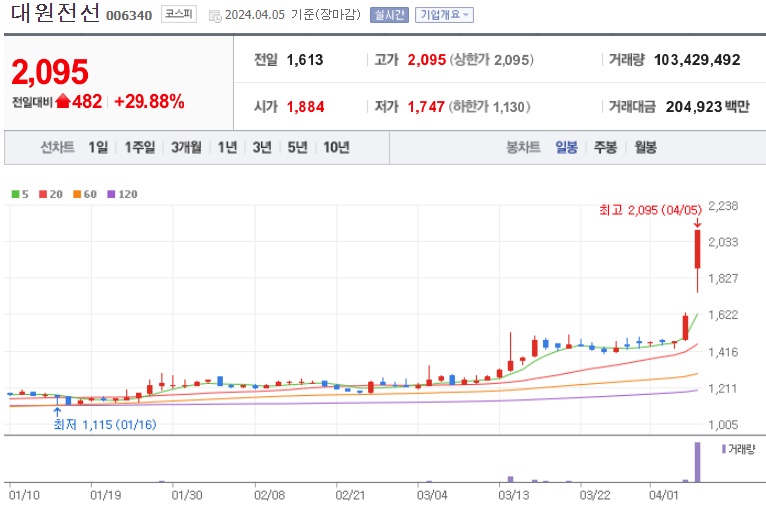The width and height of the screenshot is (766, 508).
Task: Switch to 일봉 daily candle chart
Action: [x=566, y=147]
